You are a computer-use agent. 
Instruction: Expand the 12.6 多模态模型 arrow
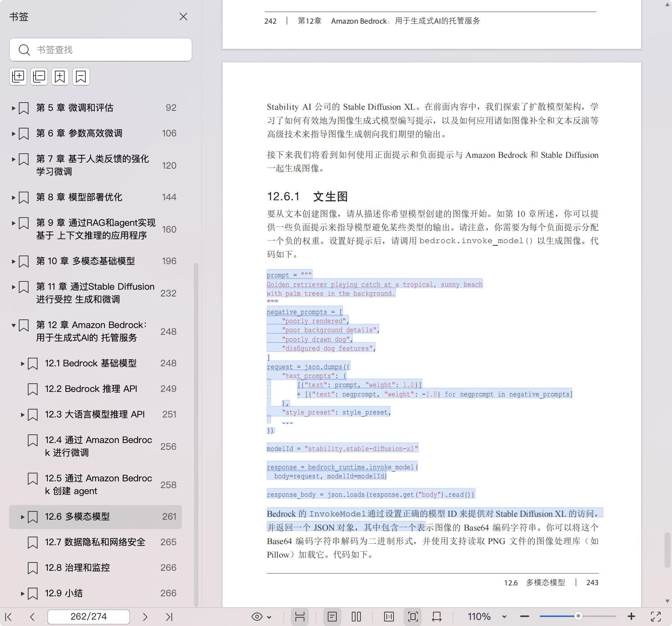pyautogui.click(x=23, y=517)
